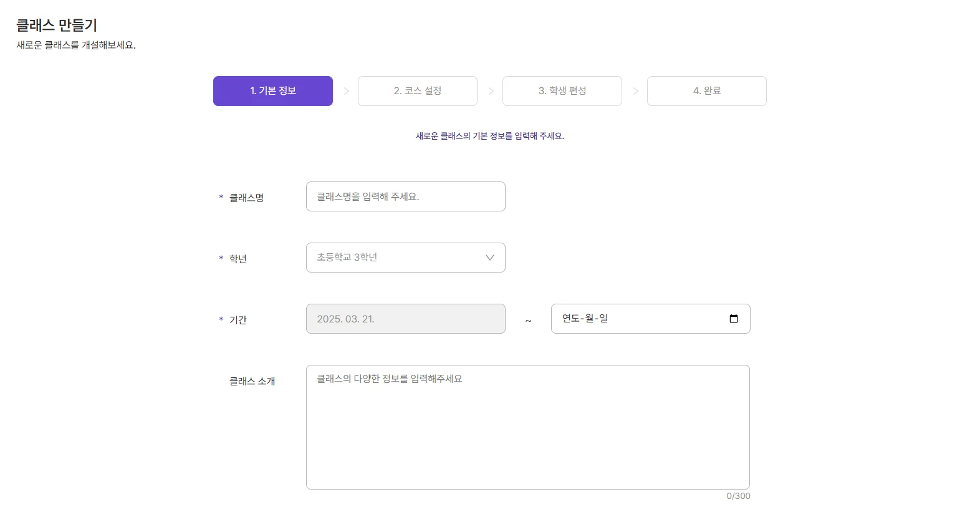Switch to the '2. 코스 설정' step
This screenshot has width=980, height=522.
point(417,91)
